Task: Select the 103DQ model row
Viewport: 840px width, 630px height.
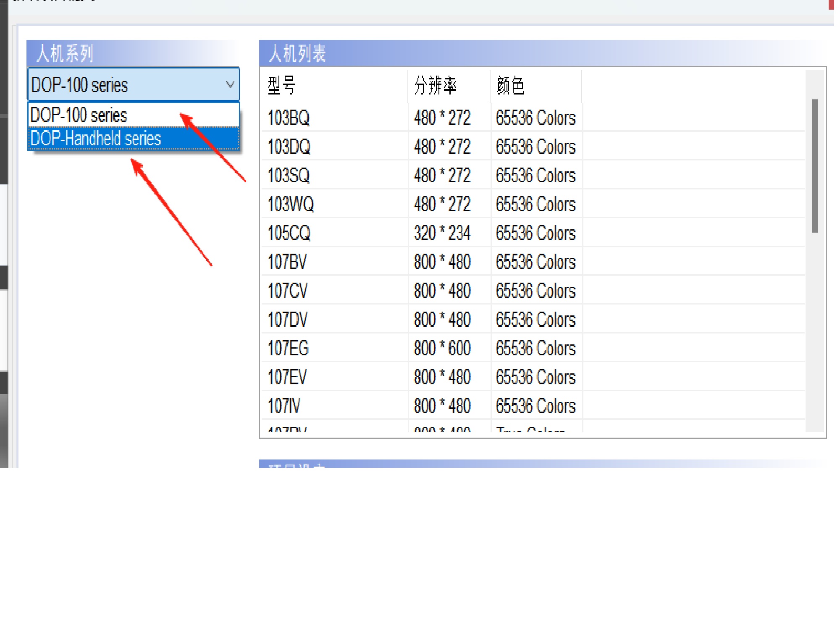Action: coord(289,147)
